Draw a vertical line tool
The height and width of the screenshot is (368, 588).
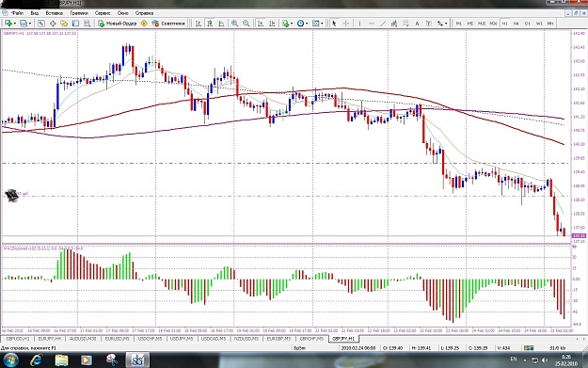coord(359,24)
